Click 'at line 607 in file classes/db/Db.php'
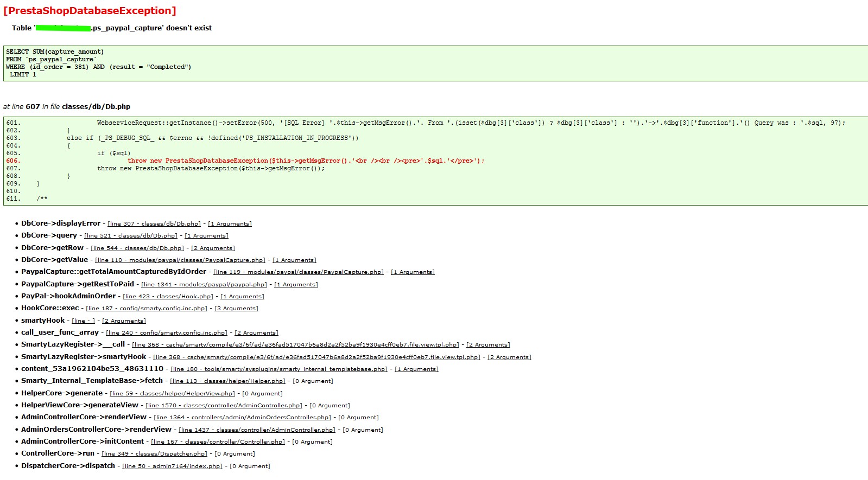The image size is (868, 480). (x=67, y=107)
